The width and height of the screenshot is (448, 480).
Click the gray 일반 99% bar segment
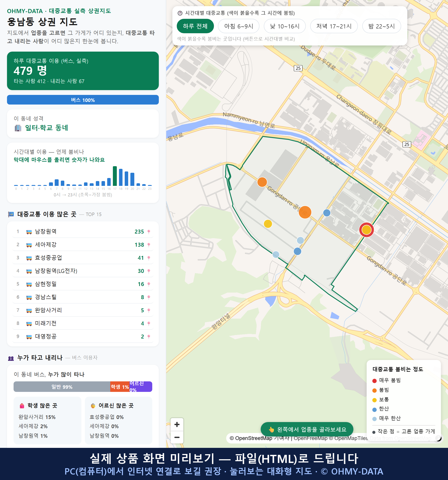click(x=62, y=387)
